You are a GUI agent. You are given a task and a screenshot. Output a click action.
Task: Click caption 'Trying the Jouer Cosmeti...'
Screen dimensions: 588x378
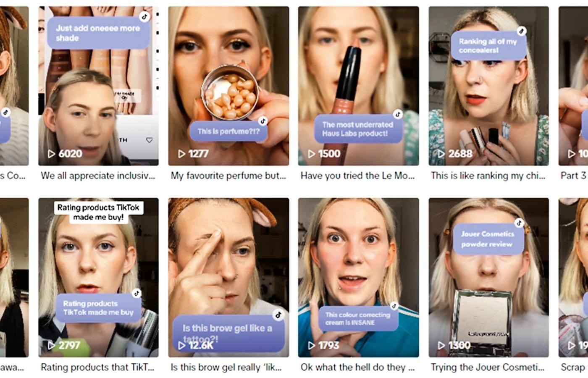pyautogui.click(x=488, y=367)
